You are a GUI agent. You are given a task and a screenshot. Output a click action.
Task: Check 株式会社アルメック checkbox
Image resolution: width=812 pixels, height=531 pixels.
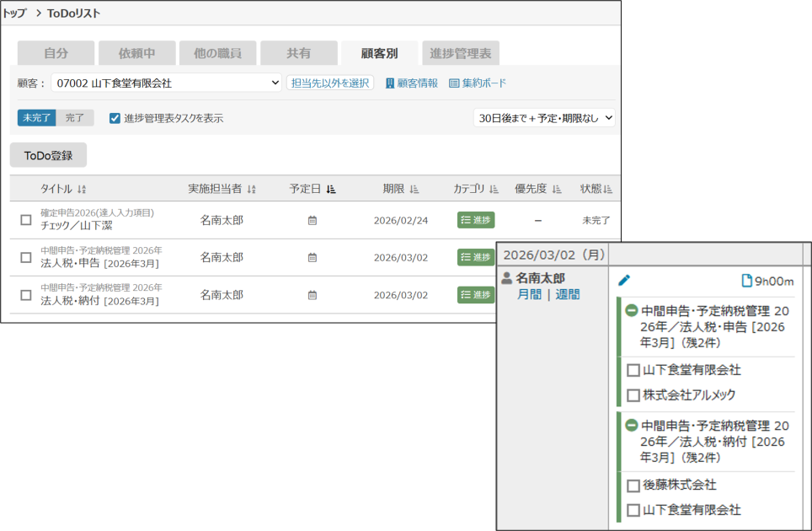[633, 395]
